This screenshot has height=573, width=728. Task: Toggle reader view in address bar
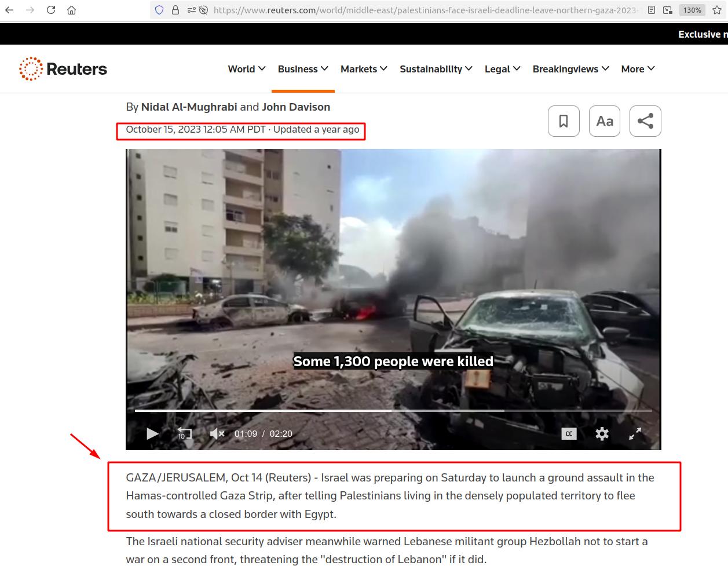pos(652,10)
